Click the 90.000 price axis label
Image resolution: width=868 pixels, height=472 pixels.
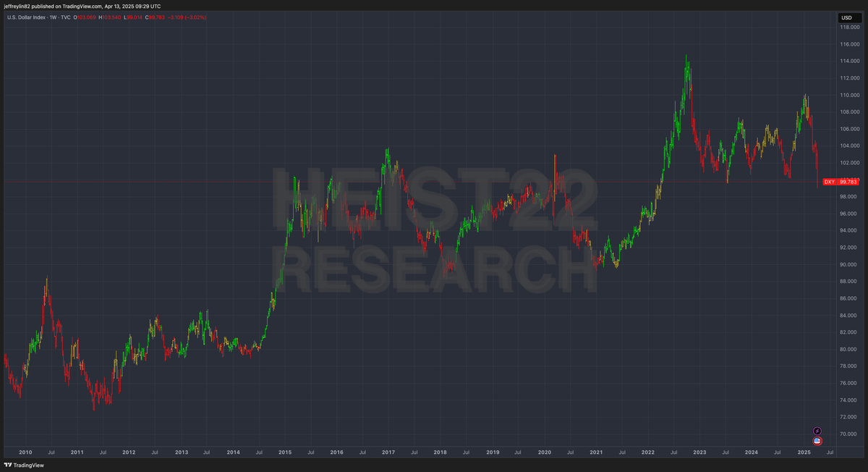point(848,264)
